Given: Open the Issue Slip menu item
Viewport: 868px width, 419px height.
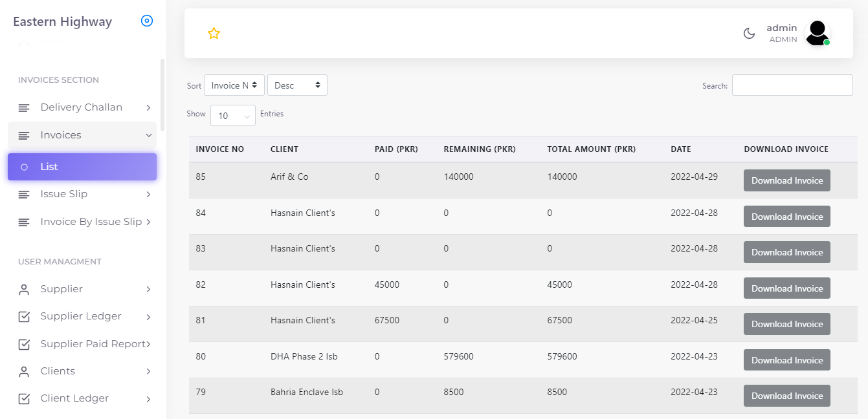Looking at the screenshot, I should pos(82,194).
